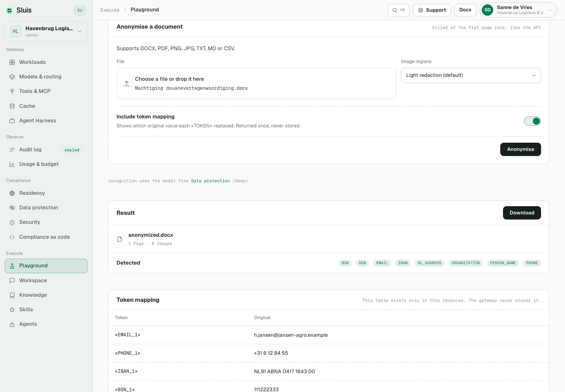This screenshot has height=392, width=565.
Task: Select Workspace in the Execute section
Action: coord(46,281)
